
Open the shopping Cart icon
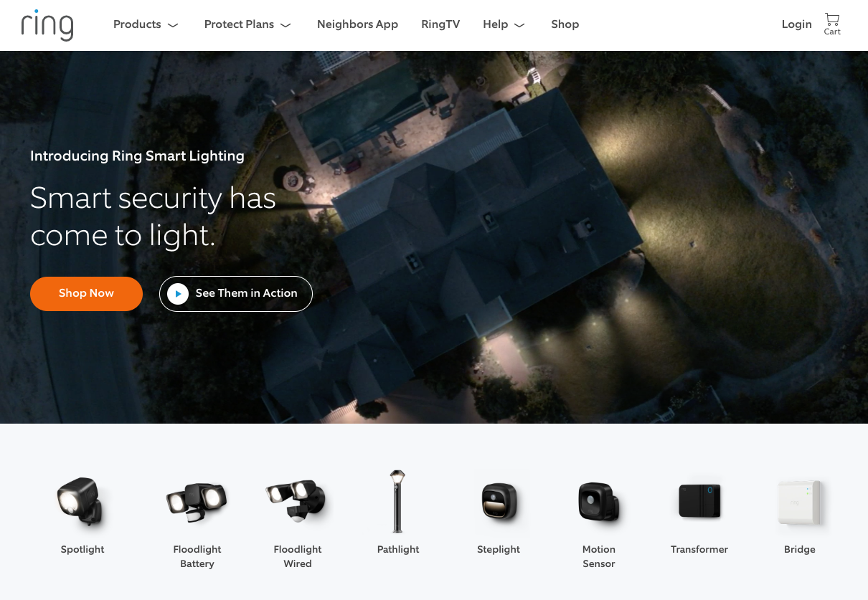[832, 24]
